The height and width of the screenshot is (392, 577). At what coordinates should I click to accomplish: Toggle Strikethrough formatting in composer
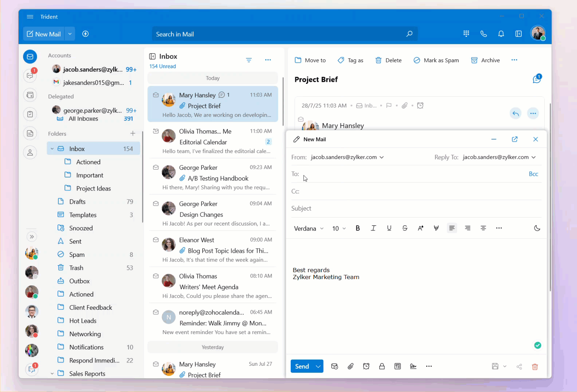coord(405,228)
